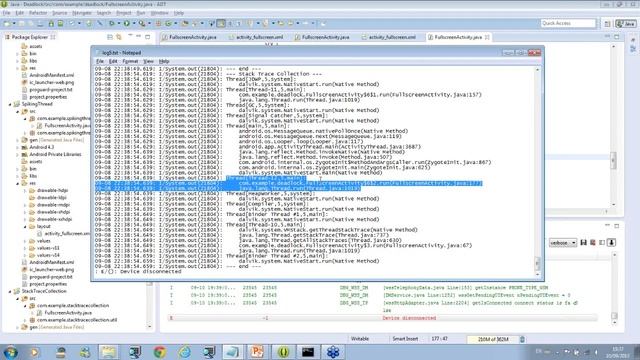Select the highlighted Thread-12 stack trace line
The width and height of the screenshot is (640, 360).
pyautogui.click(x=266, y=178)
